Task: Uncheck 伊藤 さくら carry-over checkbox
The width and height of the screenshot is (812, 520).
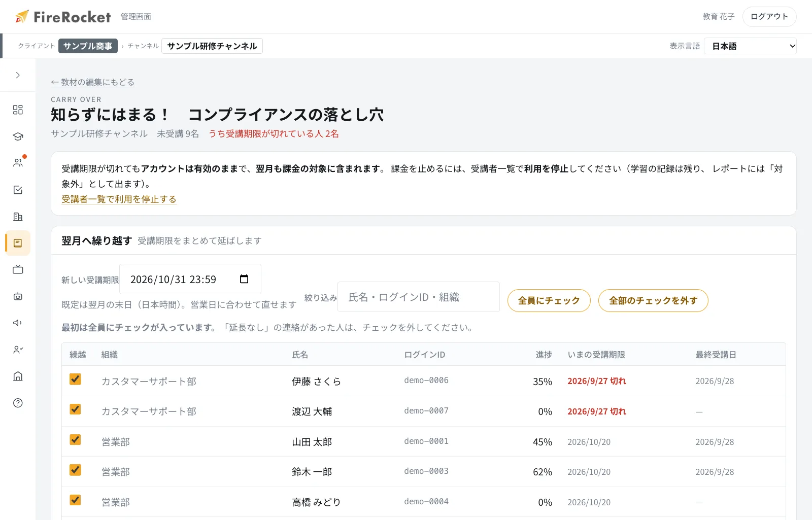Action: (x=75, y=379)
